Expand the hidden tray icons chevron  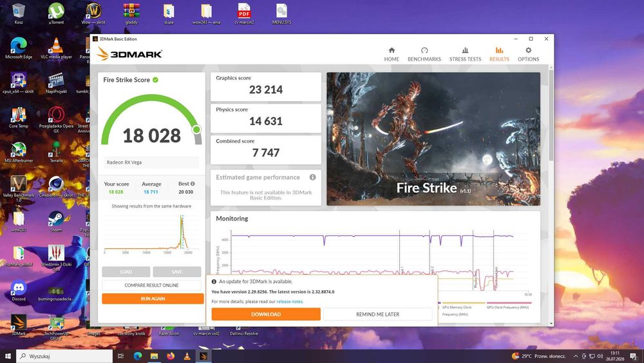pos(575,356)
